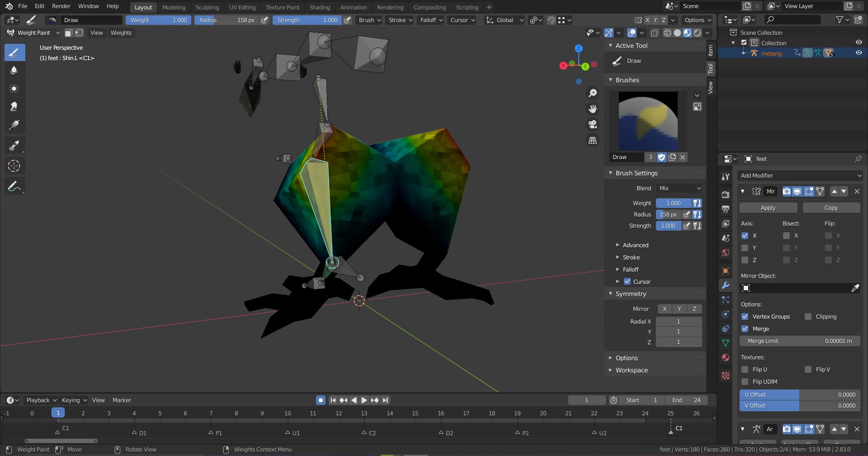Disable the Cursor option in Brush Settings
This screenshot has height=456, width=868.
coord(627,282)
